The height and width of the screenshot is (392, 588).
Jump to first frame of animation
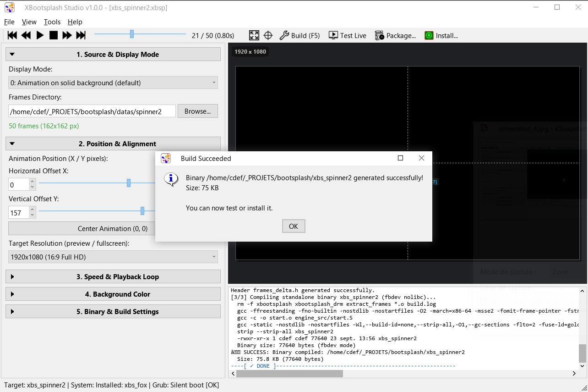tap(12, 35)
